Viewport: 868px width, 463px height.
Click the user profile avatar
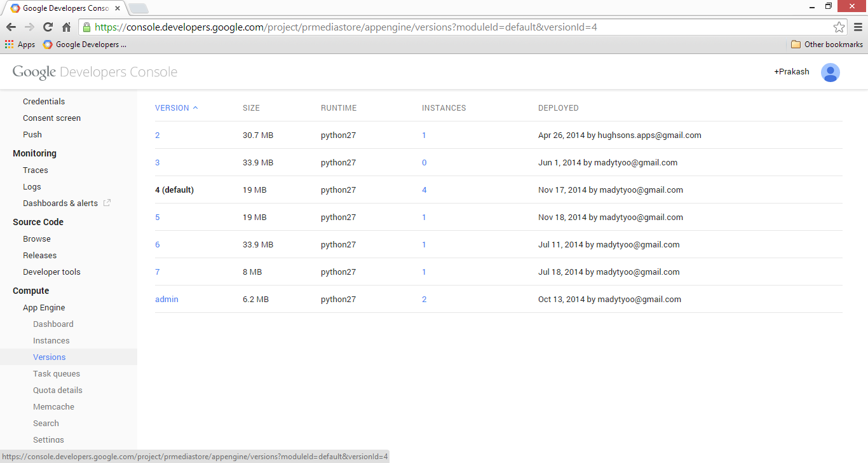[830, 73]
